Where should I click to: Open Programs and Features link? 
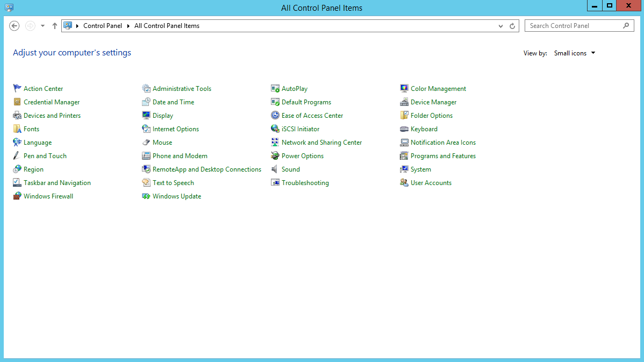pos(443,156)
